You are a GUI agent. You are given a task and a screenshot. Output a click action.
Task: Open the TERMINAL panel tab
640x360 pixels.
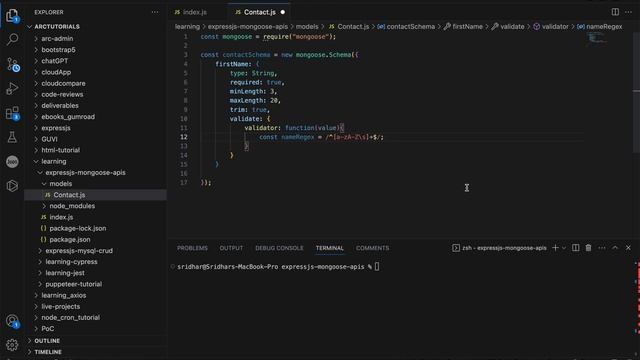click(329, 248)
